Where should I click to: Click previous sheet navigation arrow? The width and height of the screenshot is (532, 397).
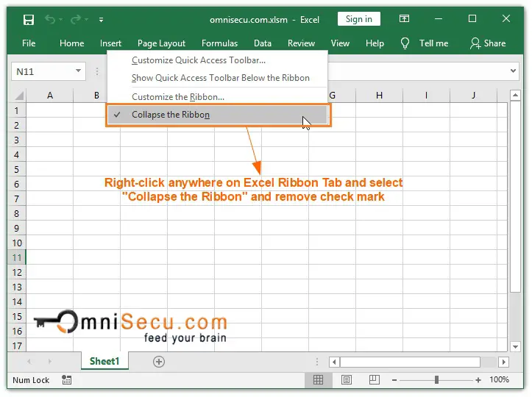29,362
